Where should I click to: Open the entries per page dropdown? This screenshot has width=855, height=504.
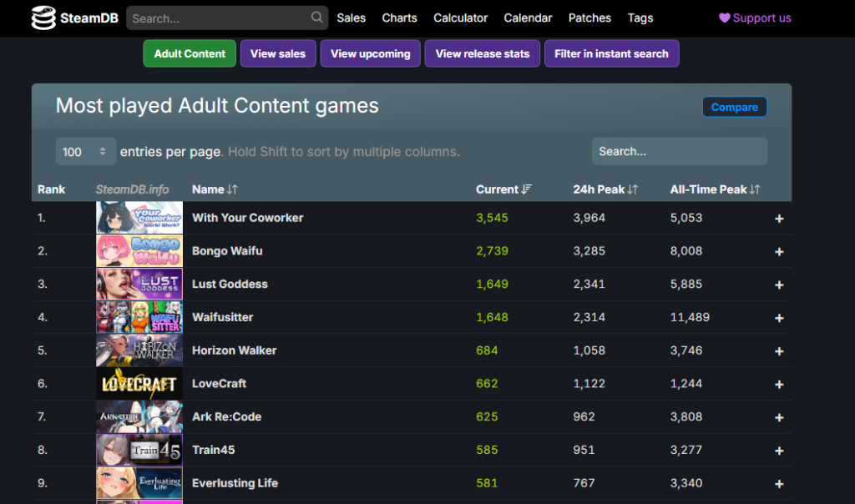click(86, 152)
